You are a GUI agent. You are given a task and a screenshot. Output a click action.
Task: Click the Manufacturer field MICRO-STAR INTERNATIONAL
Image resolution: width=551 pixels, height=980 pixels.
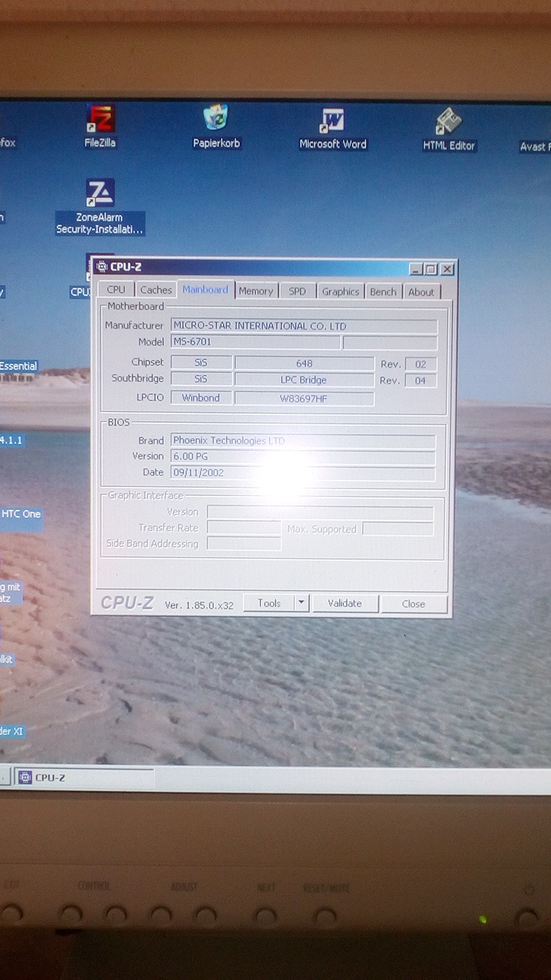[x=304, y=325]
